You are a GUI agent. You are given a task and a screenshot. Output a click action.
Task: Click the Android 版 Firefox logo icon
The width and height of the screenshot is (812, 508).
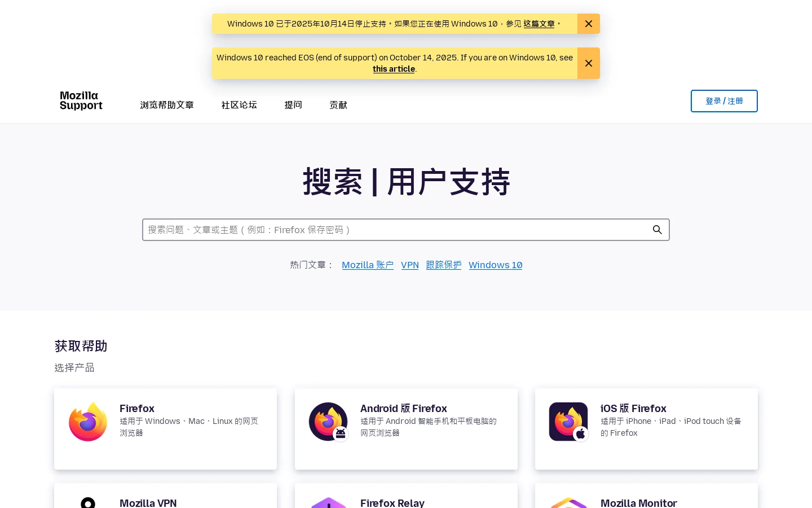329,422
